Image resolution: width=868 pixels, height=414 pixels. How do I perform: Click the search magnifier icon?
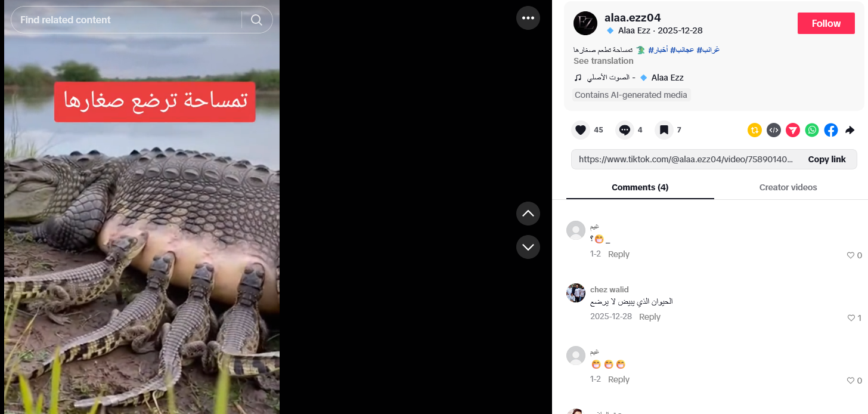point(256,20)
